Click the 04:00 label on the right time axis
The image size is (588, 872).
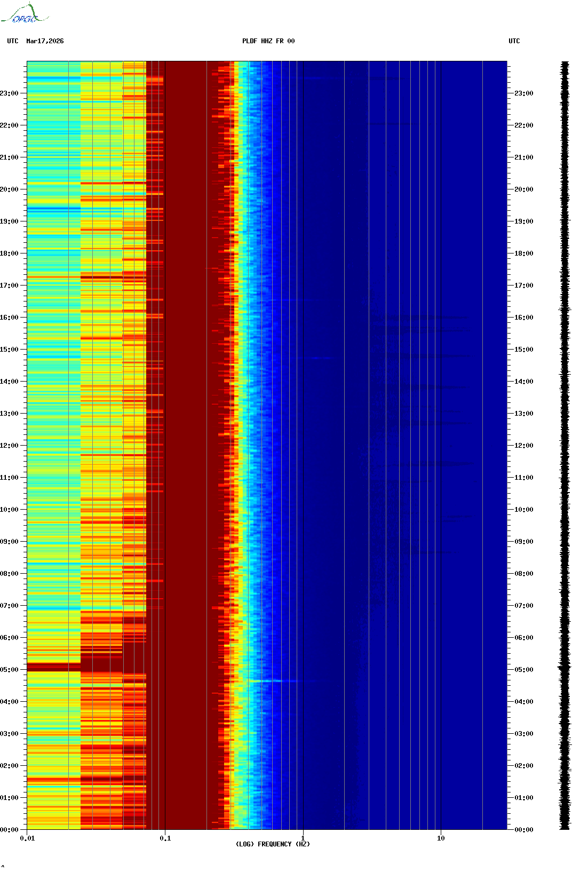[524, 702]
